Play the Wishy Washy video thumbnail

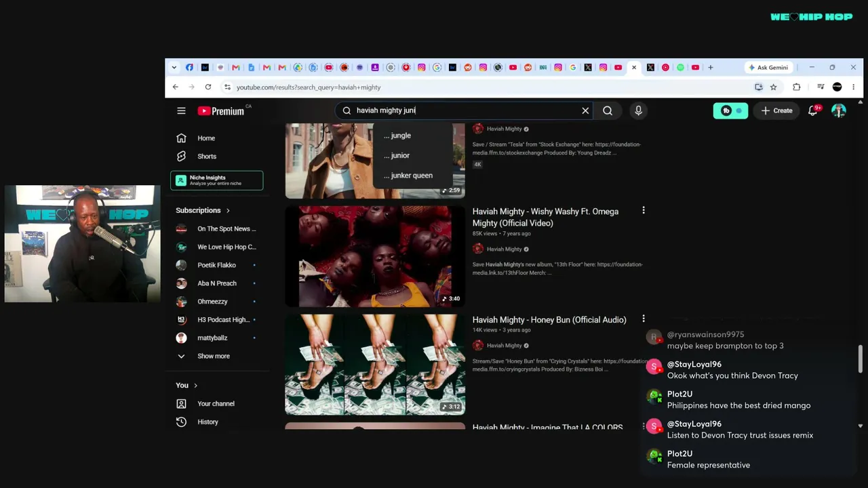point(375,256)
